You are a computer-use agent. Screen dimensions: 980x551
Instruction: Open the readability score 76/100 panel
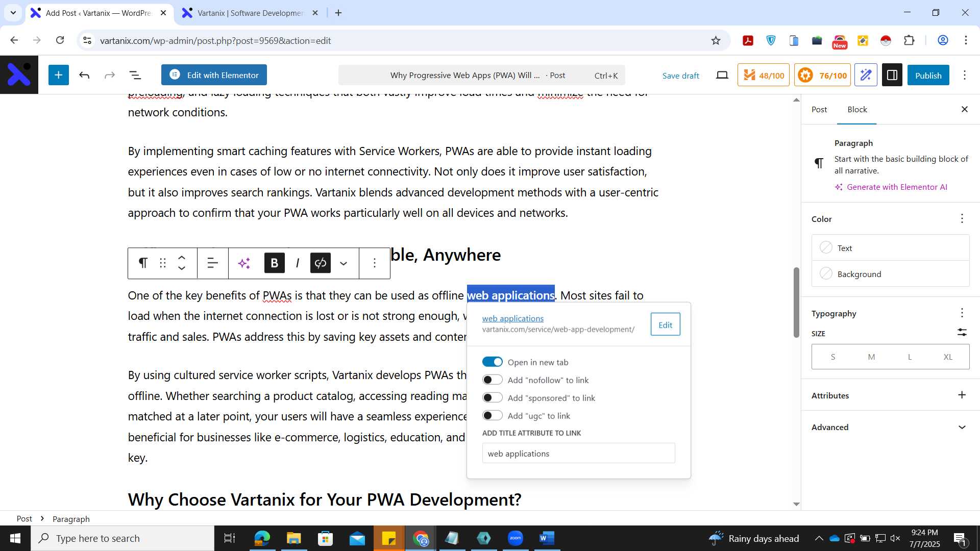click(x=822, y=76)
